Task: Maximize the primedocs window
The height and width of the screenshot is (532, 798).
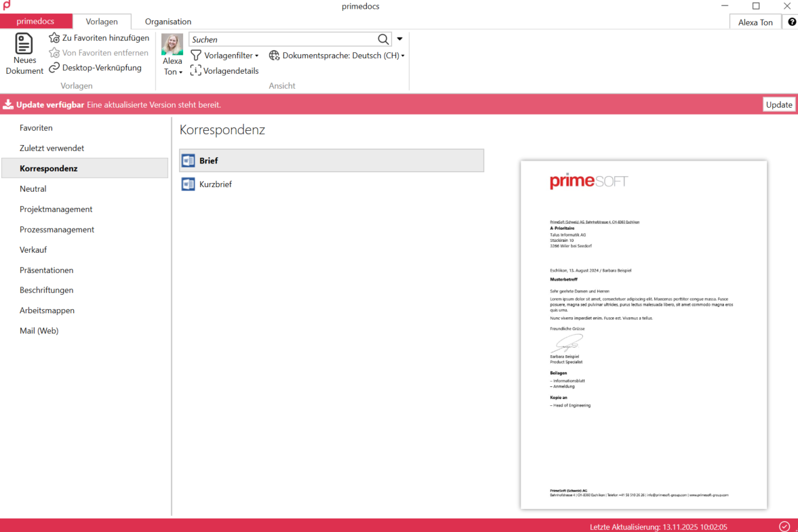Action: (756, 6)
